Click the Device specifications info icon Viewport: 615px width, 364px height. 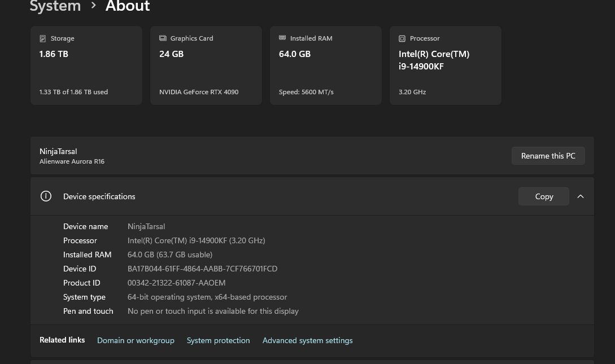click(46, 196)
